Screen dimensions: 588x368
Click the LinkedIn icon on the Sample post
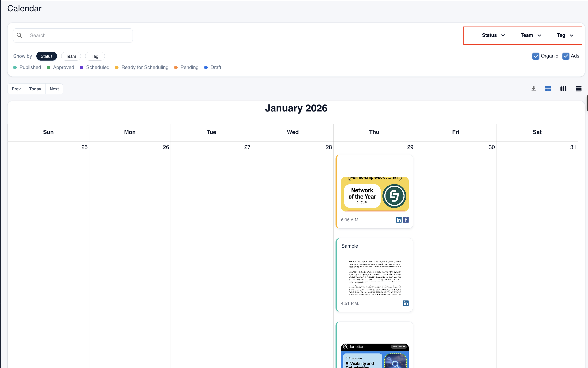point(405,303)
